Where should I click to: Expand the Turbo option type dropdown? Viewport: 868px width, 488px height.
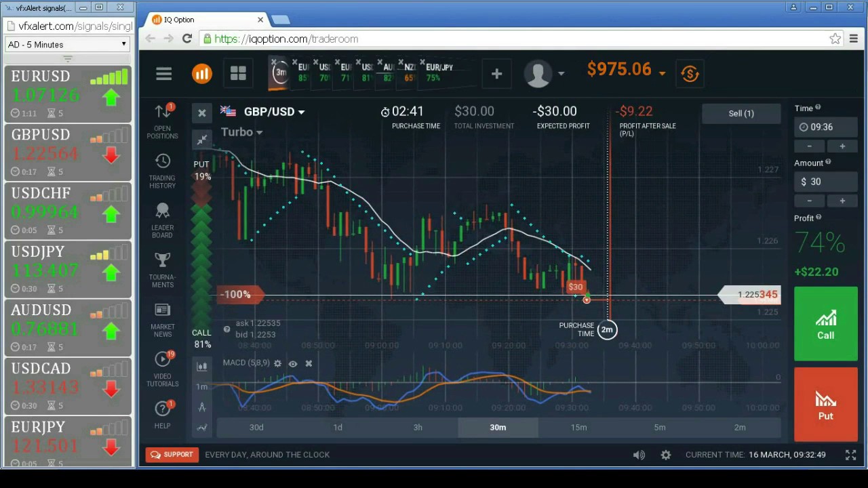241,132
